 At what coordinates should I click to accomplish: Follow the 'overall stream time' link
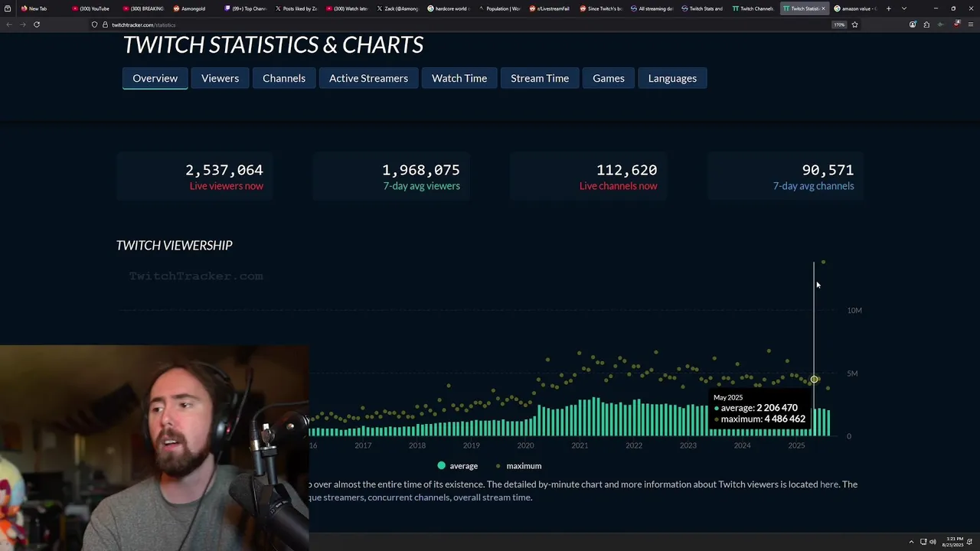[x=492, y=497]
